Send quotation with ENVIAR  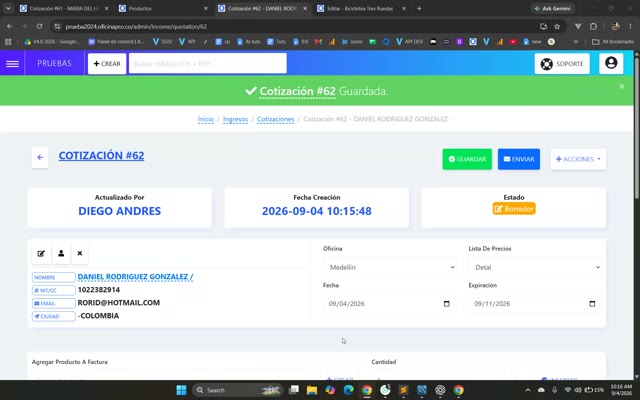pyautogui.click(x=519, y=159)
